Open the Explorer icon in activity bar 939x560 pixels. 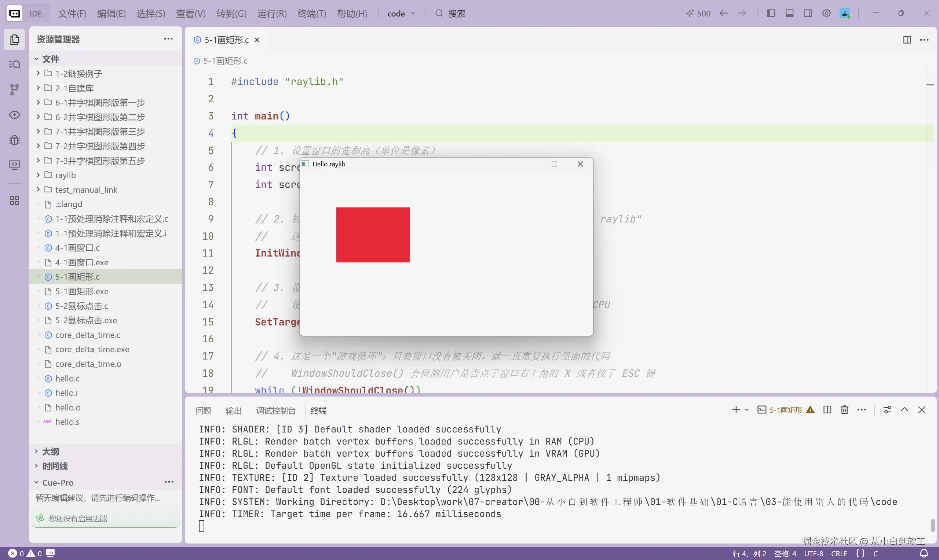click(14, 39)
